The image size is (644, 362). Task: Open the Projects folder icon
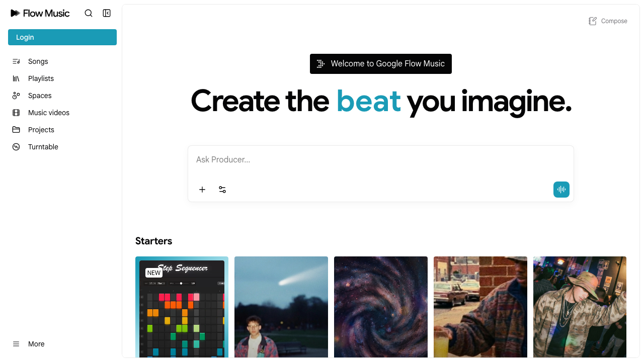coord(16,130)
